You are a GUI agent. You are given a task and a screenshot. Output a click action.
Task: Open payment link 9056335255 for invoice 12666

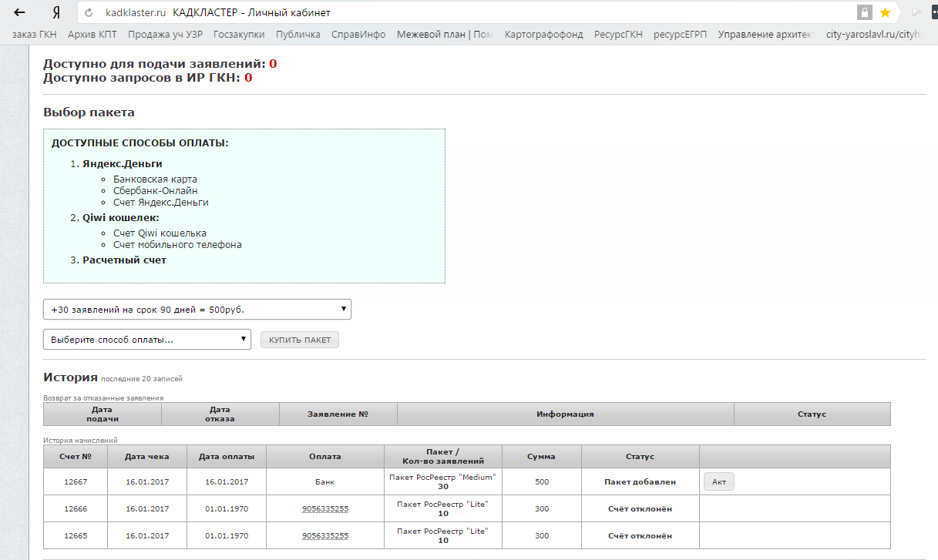point(324,508)
